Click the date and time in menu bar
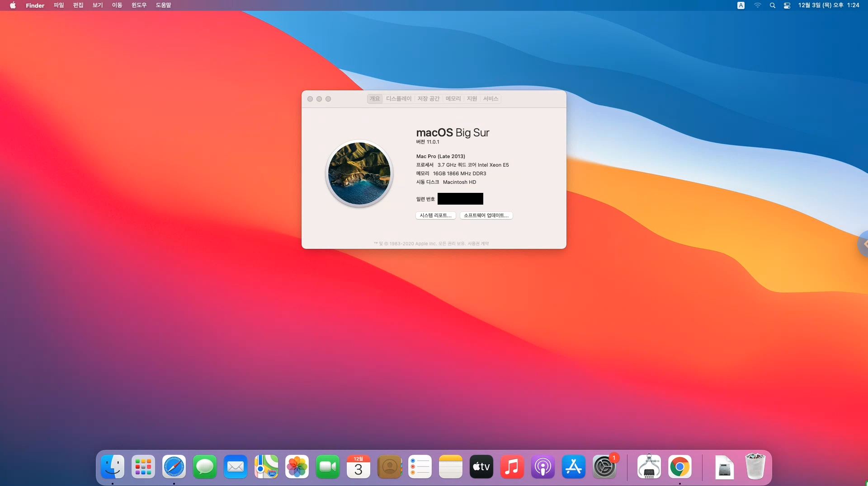The width and height of the screenshot is (868, 486). (x=828, y=5)
